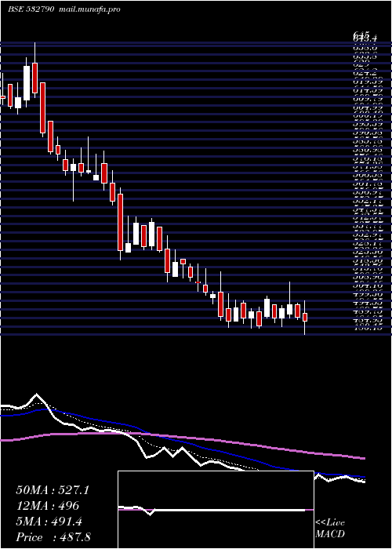Open the Live MACD inset chart panel
The height and width of the screenshot is (549, 392).
click(216, 510)
